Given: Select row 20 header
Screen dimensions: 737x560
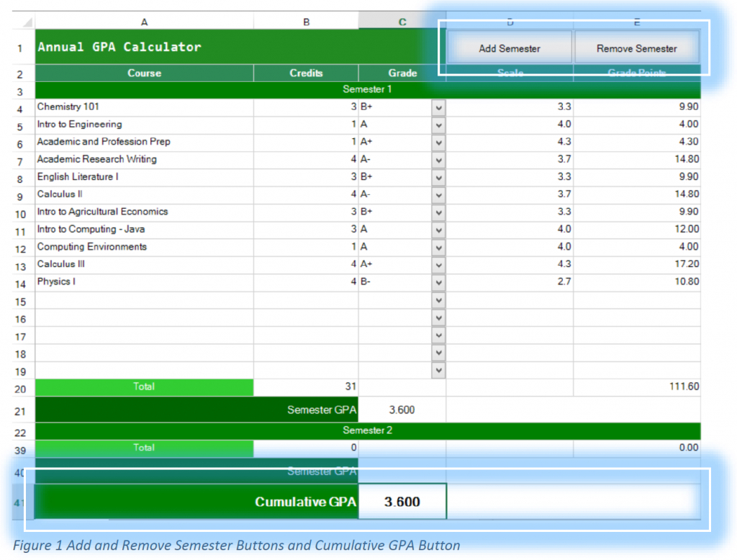Looking at the screenshot, I should pyautogui.click(x=20, y=389).
